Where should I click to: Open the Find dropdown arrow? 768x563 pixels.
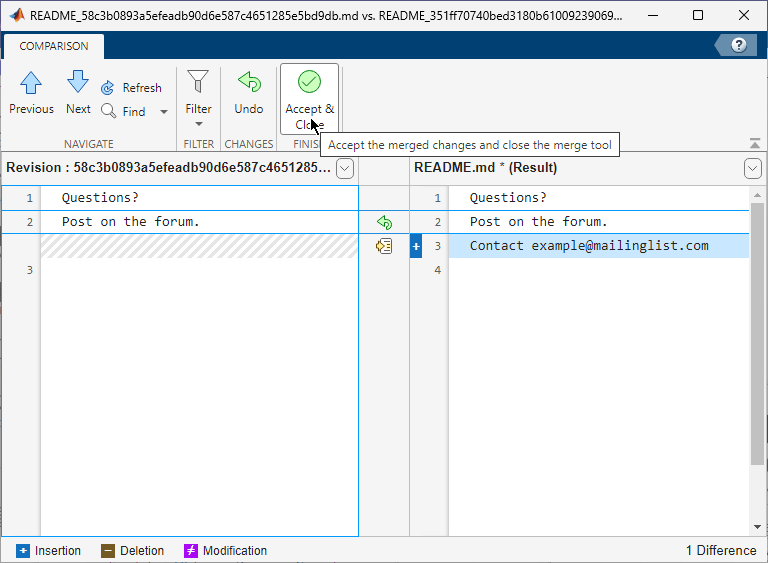coord(164,112)
